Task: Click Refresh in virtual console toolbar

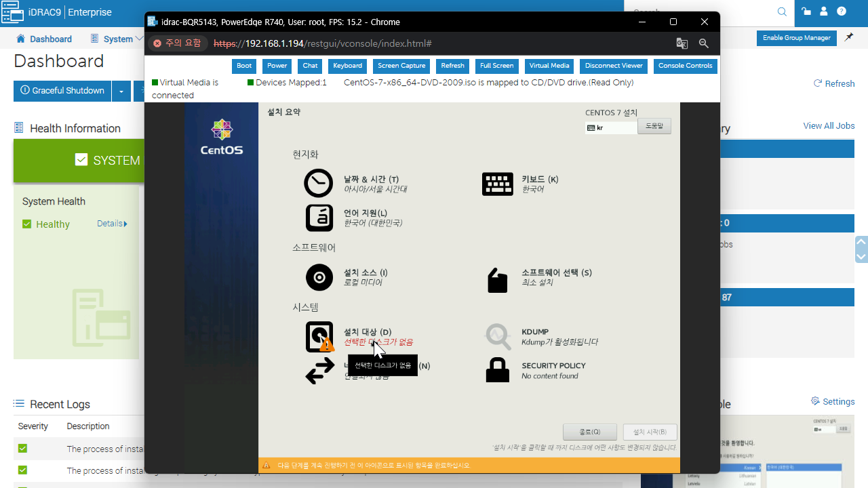Action: click(452, 66)
